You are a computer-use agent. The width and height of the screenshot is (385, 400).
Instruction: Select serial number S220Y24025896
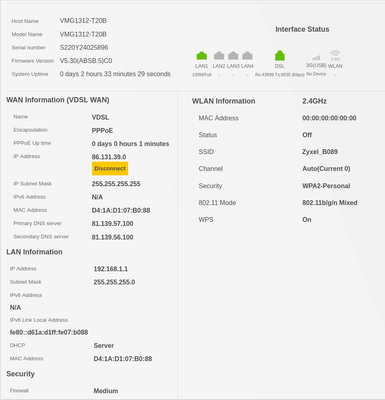[x=84, y=47]
